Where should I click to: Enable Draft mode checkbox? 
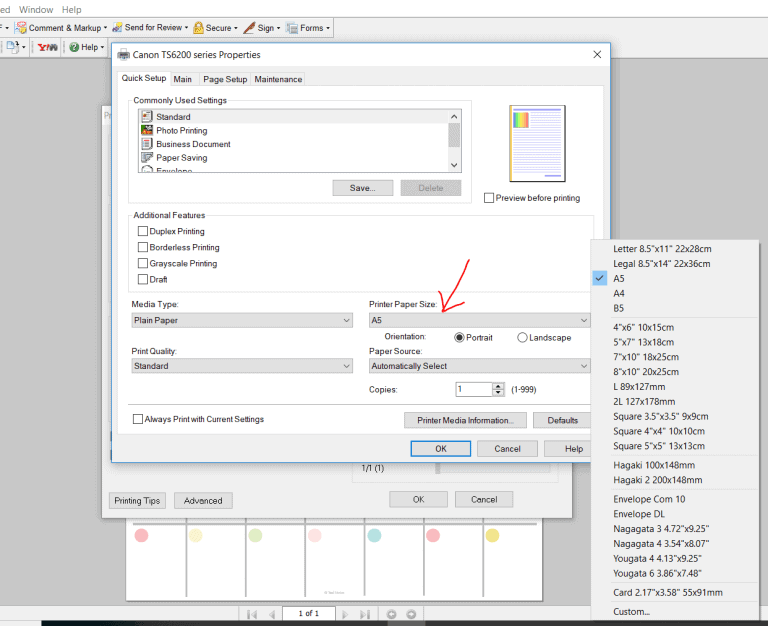point(143,279)
